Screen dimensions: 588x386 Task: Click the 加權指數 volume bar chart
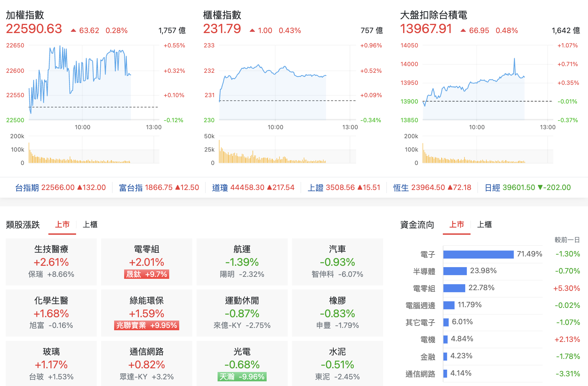pyautogui.click(x=94, y=150)
